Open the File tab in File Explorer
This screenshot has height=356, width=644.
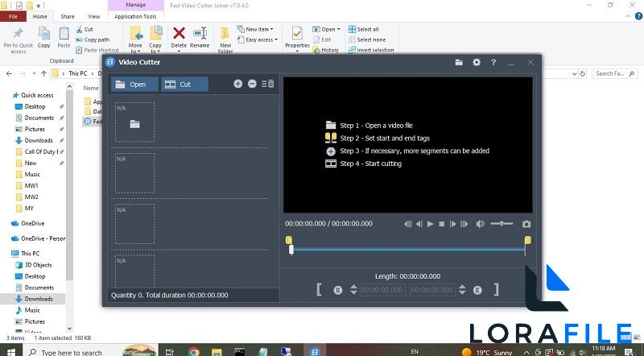pos(13,16)
